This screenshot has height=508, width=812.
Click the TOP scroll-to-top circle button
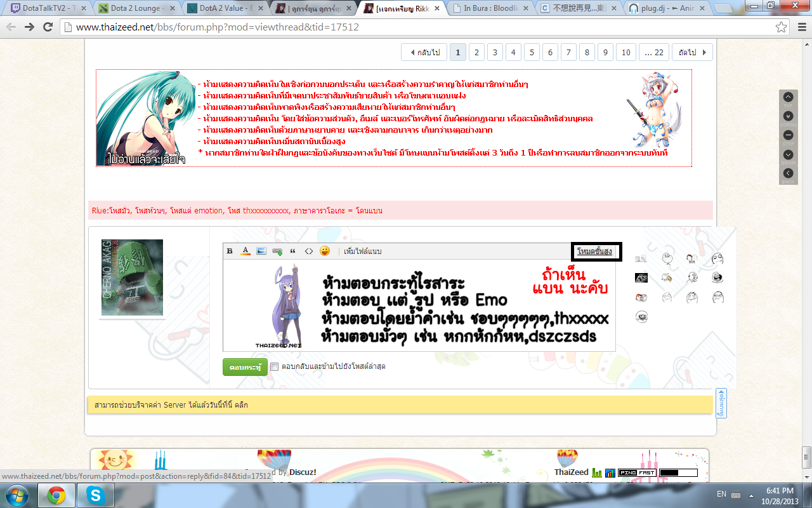tap(789, 97)
